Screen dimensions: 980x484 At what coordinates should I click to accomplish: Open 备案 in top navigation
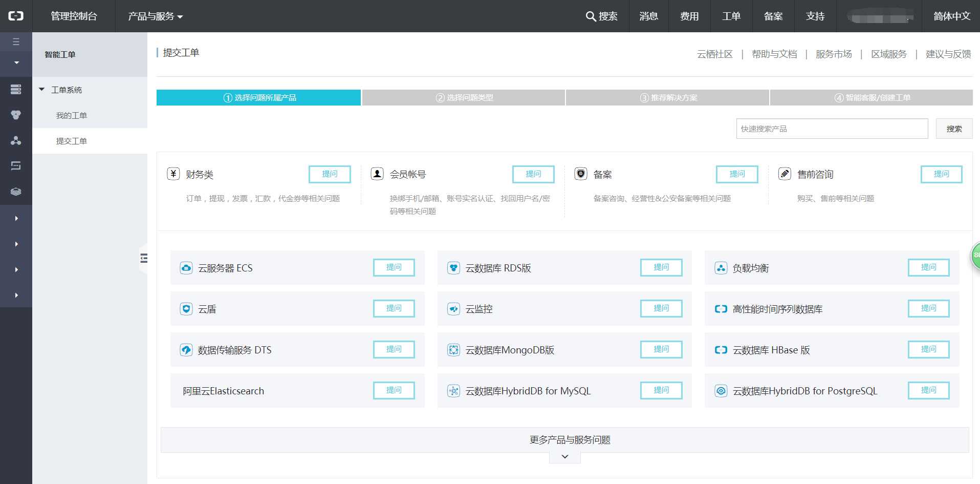pos(773,16)
